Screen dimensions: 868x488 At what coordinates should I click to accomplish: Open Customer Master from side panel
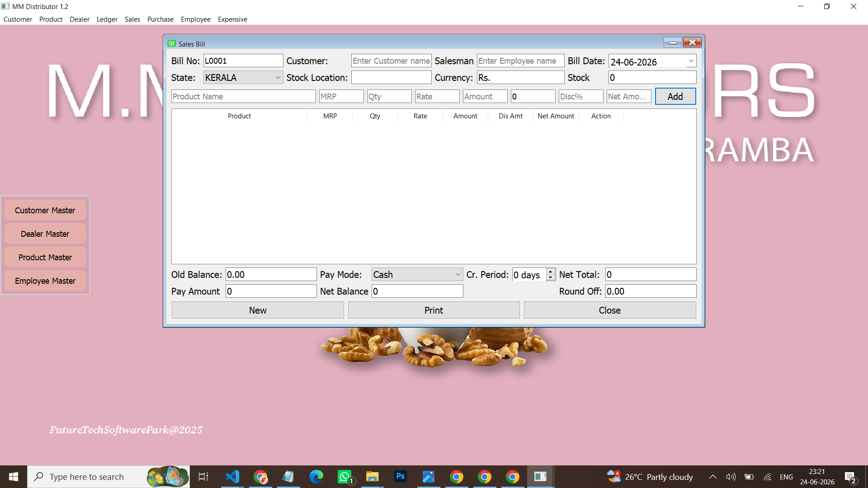point(45,211)
